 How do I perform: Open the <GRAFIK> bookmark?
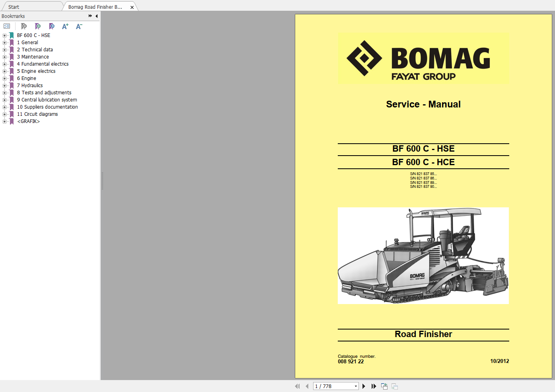click(x=28, y=121)
